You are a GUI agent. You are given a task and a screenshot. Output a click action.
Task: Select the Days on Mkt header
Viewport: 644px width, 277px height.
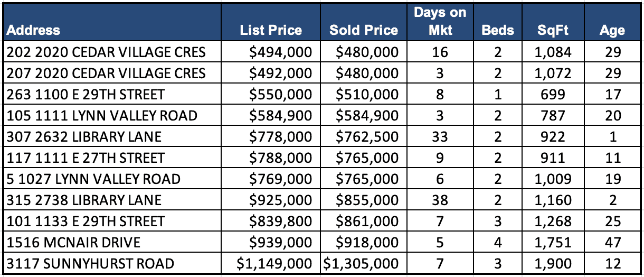pos(440,21)
